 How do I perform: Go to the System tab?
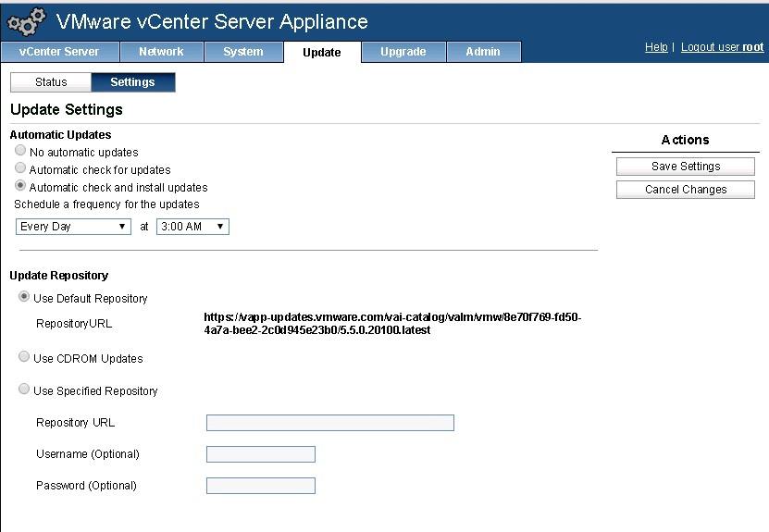click(243, 52)
